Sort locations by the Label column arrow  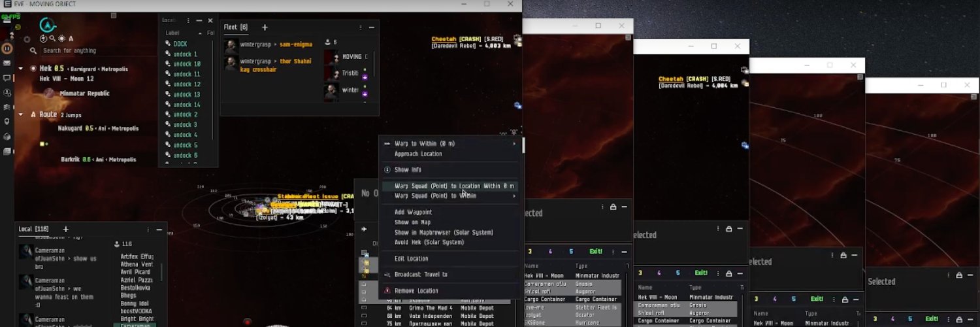pos(200,33)
